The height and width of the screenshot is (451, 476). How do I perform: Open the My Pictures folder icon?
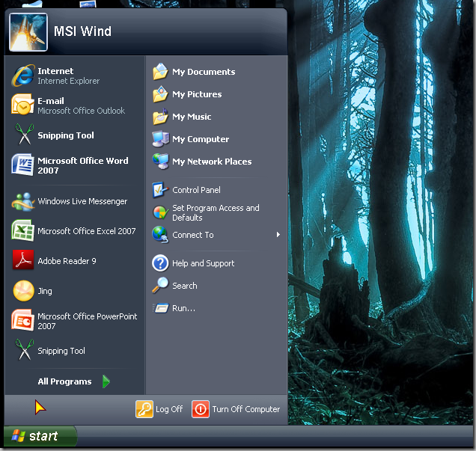160,94
